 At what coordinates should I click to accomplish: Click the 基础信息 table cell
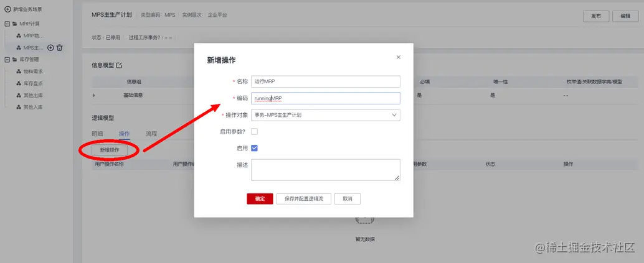click(133, 95)
